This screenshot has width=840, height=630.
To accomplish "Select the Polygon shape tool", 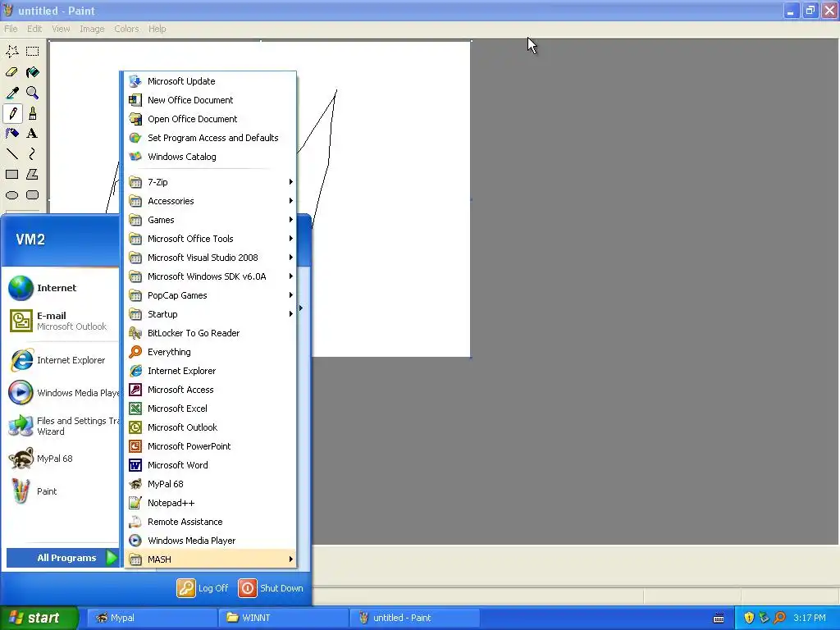I will (32, 175).
